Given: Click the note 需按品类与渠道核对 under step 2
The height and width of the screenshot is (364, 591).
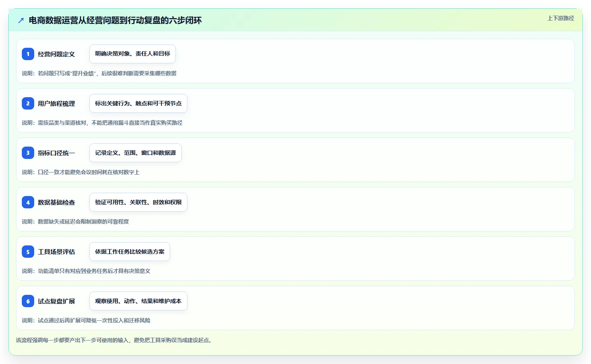Looking at the screenshot, I should click(x=102, y=123).
